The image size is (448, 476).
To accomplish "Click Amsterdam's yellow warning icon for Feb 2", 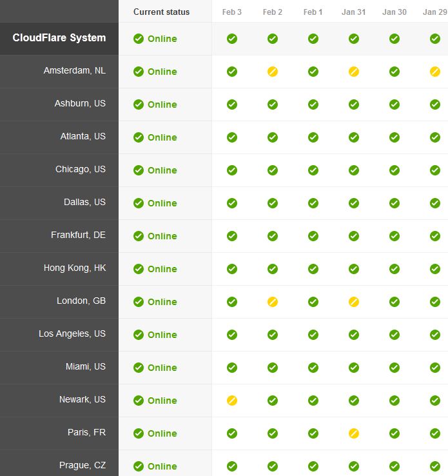I will click(x=273, y=72).
